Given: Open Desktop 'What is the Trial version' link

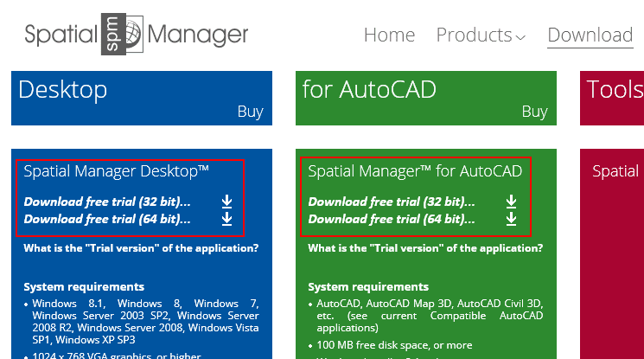Looking at the screenshot, I should click(x=141, y=248).
